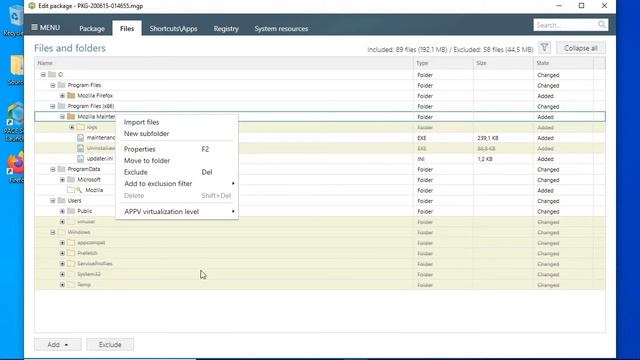The width and height of the screenshot is (640, 360).
Task: Click the Windows folder icon
Action: click(x=62, y=232)
